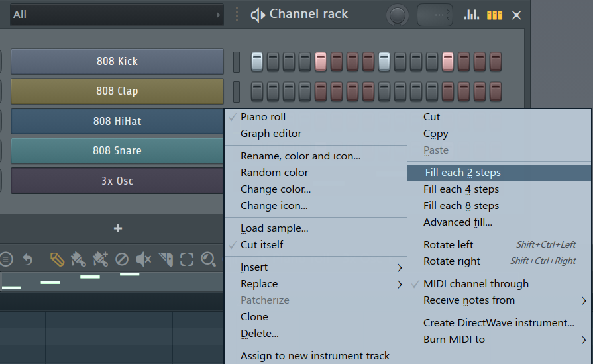The height and width of the screenshot is (364, 593).
Task: Toggle 'MIDI channel through' option
Action: pos(476,284)
